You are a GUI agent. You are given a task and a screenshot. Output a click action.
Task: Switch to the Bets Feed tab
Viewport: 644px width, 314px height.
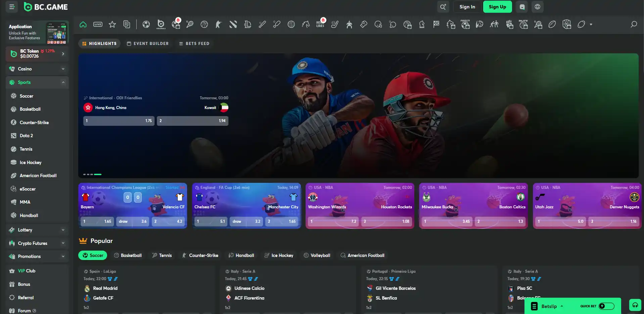click(x=194, y=44)
